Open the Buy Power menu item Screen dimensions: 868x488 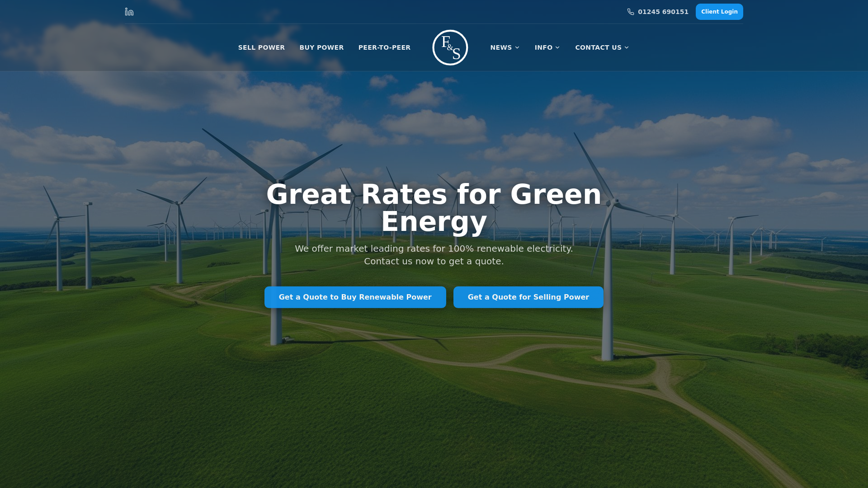tap(321, 47)
